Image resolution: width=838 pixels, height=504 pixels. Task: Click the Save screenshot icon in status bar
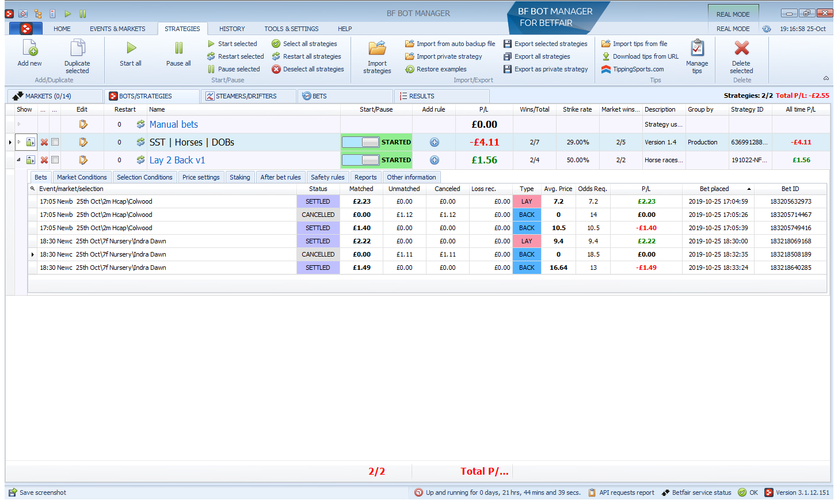[13, 492]
